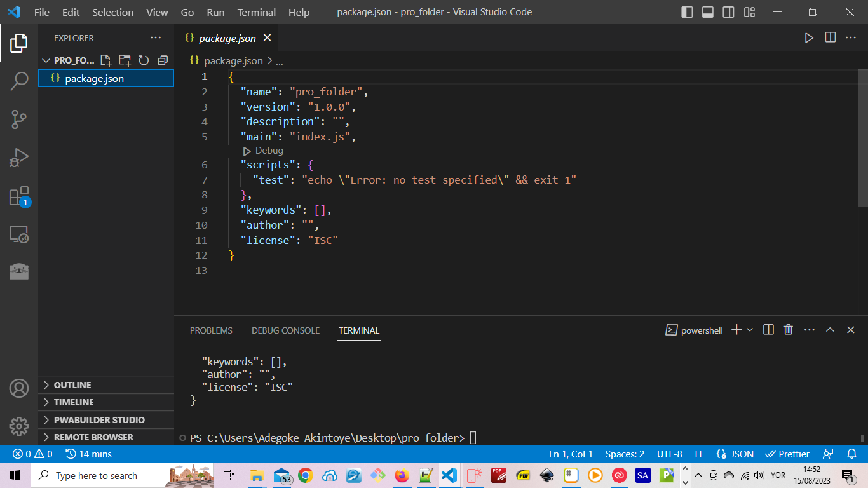Image resolution: width=868 pixels, height=488 pixels.
Task: Expand the TIMELINE section
Action: tap(73, 402)
